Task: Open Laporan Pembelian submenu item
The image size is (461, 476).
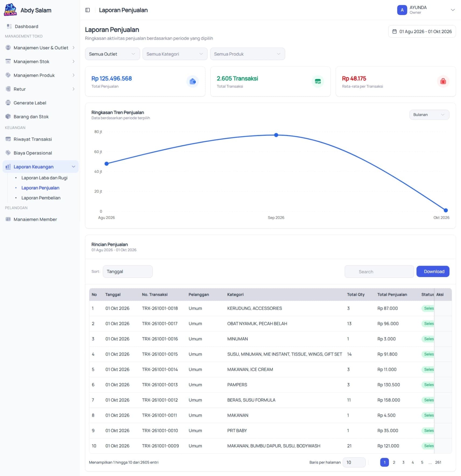Action: click(x=41, y=197)
